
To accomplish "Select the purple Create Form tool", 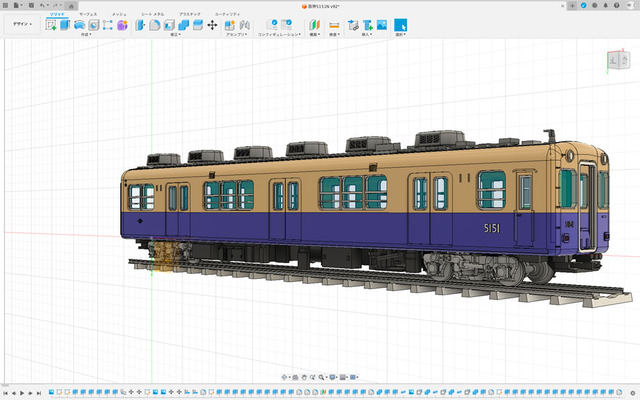I will click(122, 25).
